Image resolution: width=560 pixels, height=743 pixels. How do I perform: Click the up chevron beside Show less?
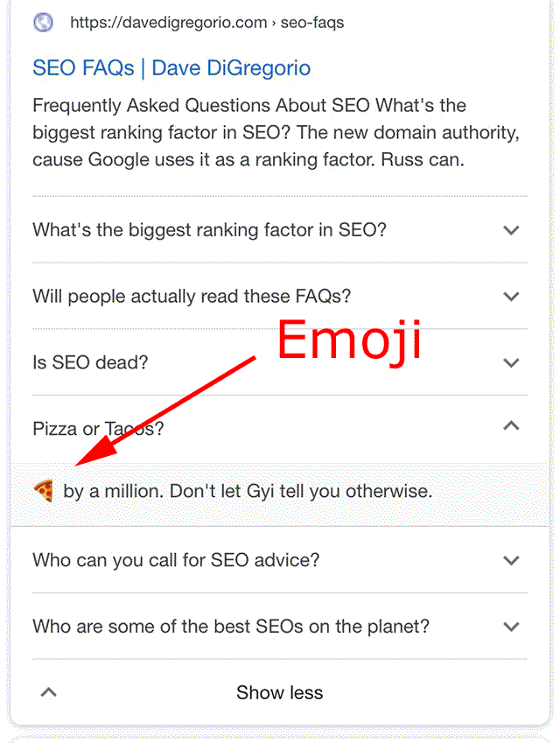pyautogui.click(x=48, y=693)
